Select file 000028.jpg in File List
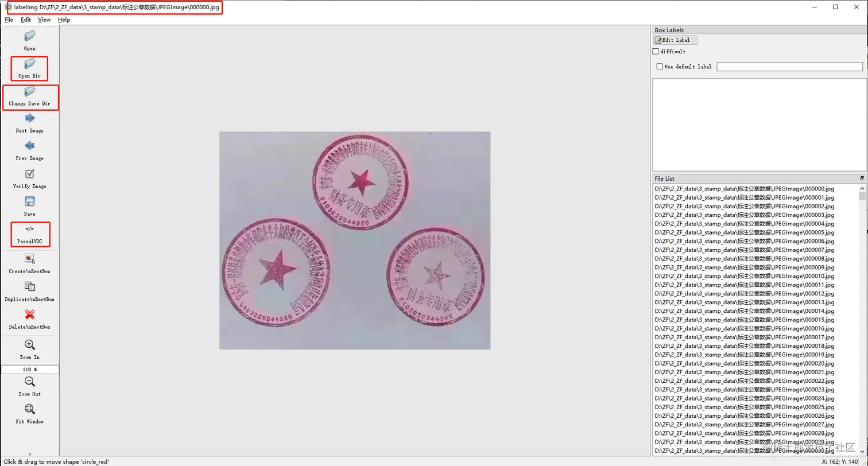Image resolution: width=868 pixels, height=466 pixels. pos(745,433)
